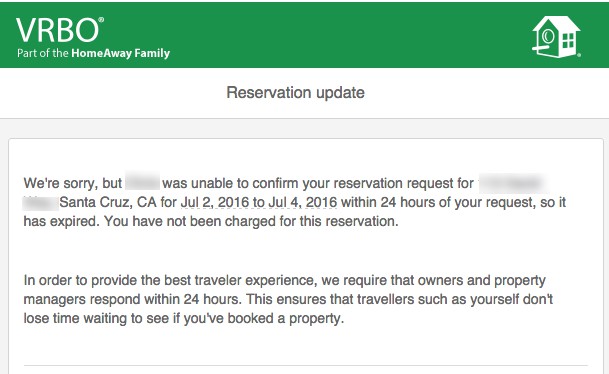Click "You have not been charged" sentence
The width and height of the screenshot is (609, 374).
251,221
